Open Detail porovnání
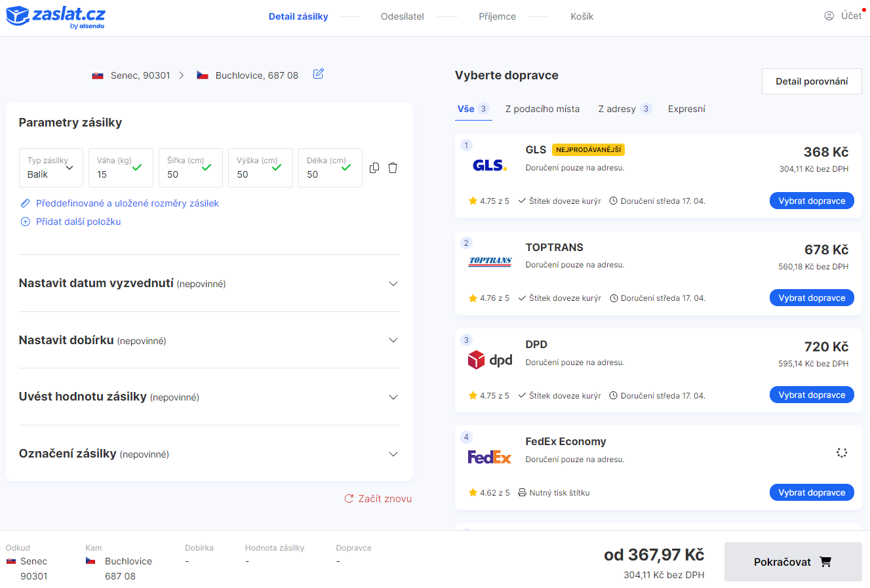The width and height of the screenshot is (870, 588). click(x=811, y=81)
